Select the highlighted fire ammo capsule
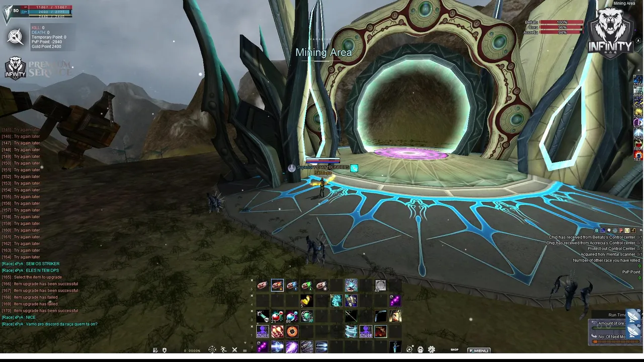The image size is (644, 362). [x=277, y=285]
